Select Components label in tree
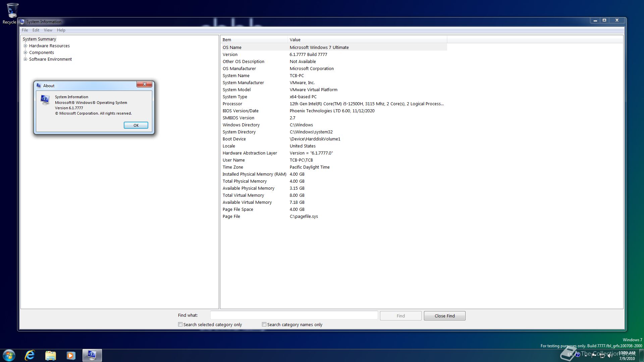Screen dimensions: 644x362 click(42, 53)
